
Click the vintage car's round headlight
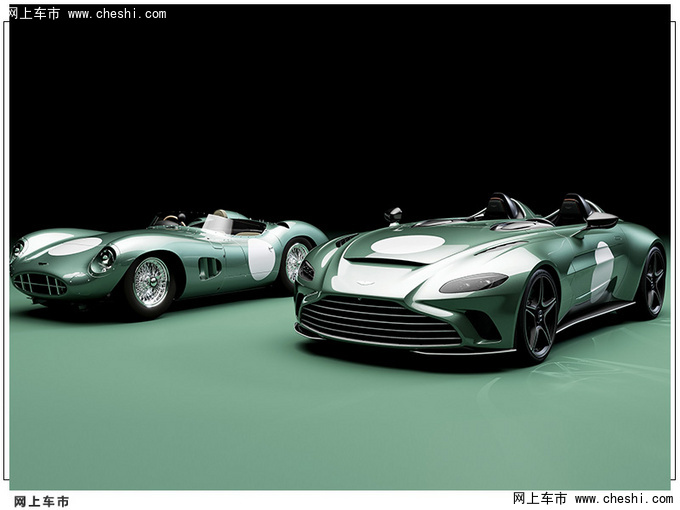coord(103,260)
